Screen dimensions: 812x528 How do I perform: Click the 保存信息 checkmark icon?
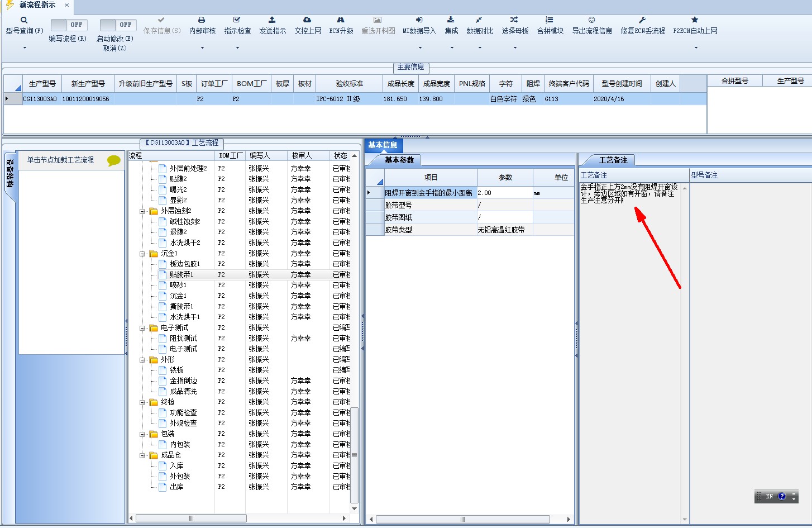pos(161,20)
